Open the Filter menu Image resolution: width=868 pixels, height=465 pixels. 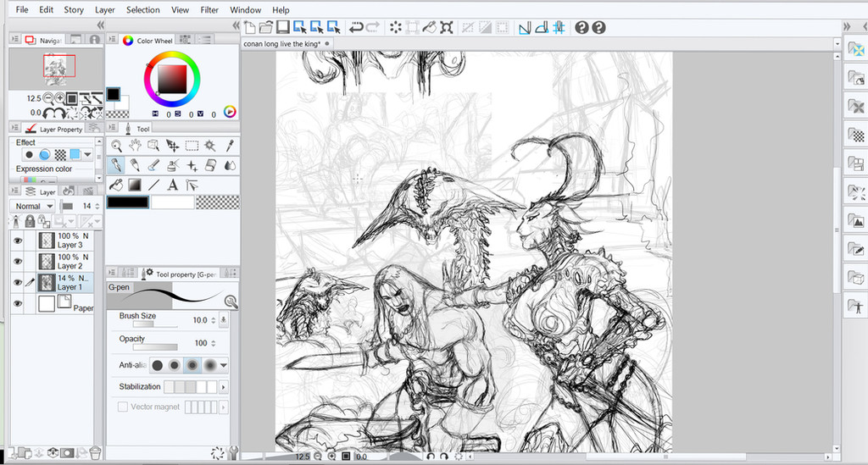point(209,10)
